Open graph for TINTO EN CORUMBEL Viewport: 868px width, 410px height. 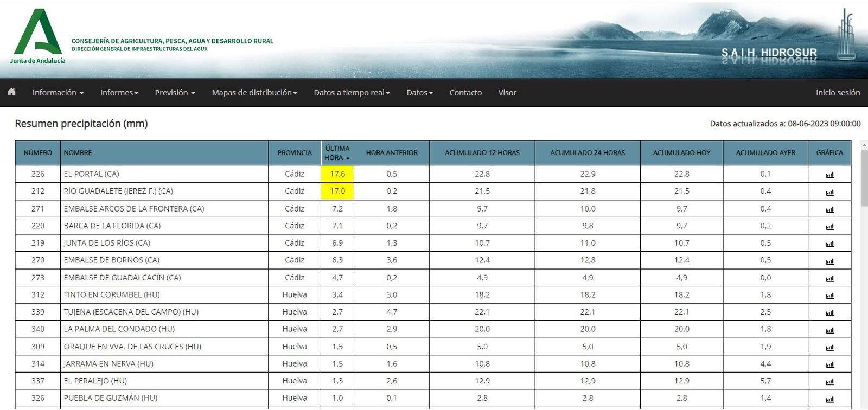click(x=829, y=296)
